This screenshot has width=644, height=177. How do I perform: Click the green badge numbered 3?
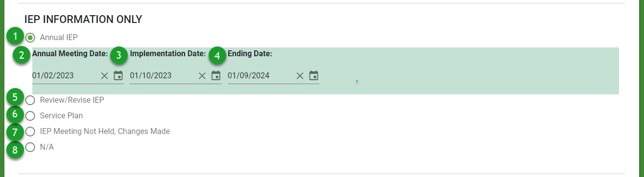point(119,55)
